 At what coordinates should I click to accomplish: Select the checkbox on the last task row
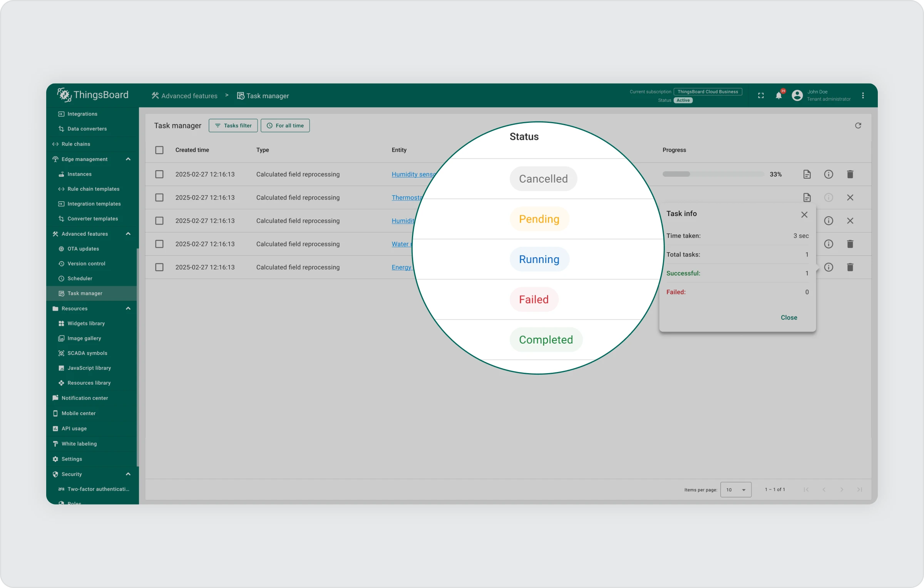click(x=159, y=267)
